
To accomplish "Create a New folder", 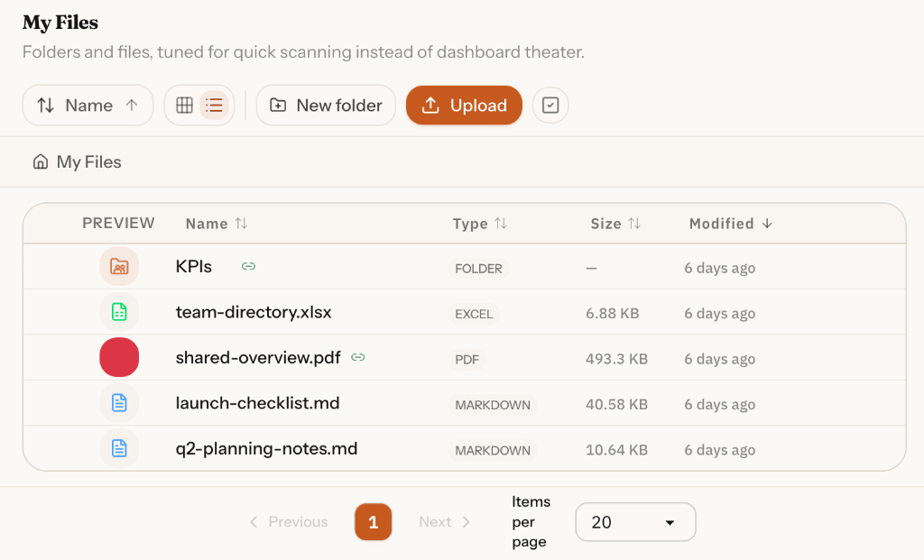I will point(326,106).
